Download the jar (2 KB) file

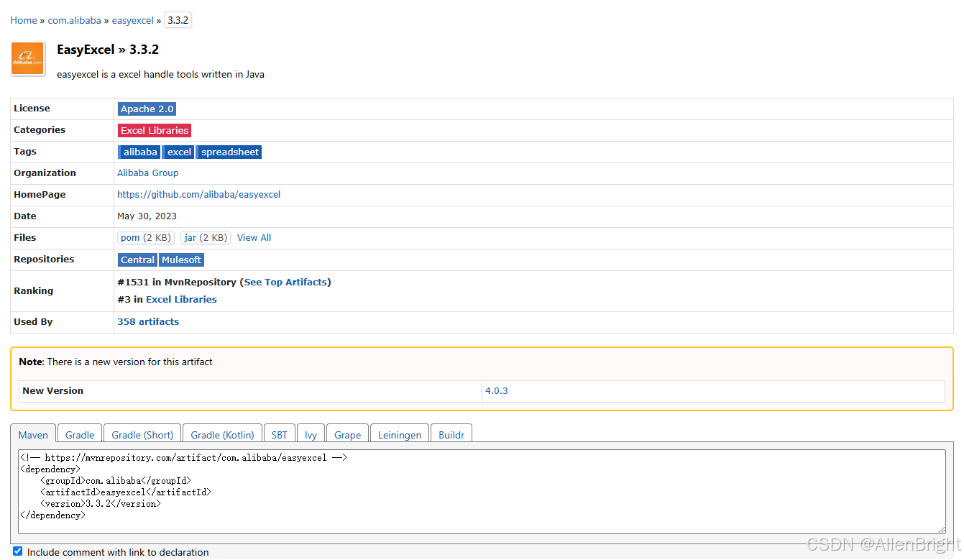pos(206,237)
